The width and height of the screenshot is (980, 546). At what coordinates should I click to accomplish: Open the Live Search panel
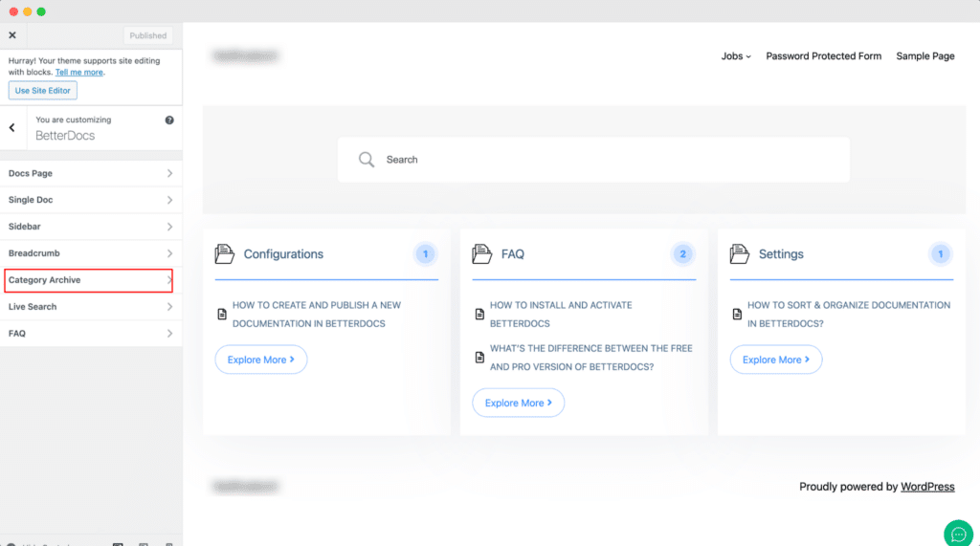click(91, 307)
